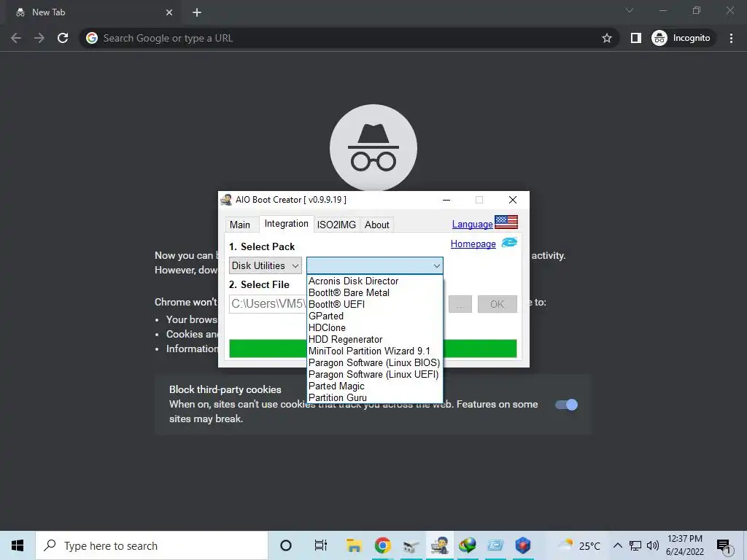The width and height of the screenshot is (747, 560).
Task: Open the light blue taskbar app icon
Action: tap(495, 545)
